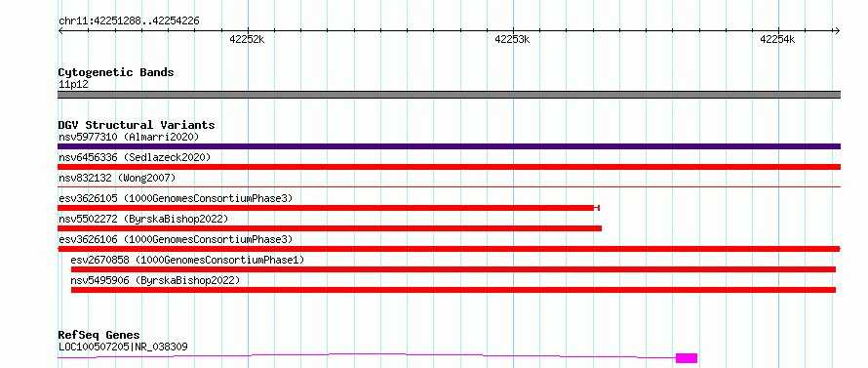
Task: Select the purple nsv5977310 variant bar
Action: pyautogui.click(x=449, y=146)
